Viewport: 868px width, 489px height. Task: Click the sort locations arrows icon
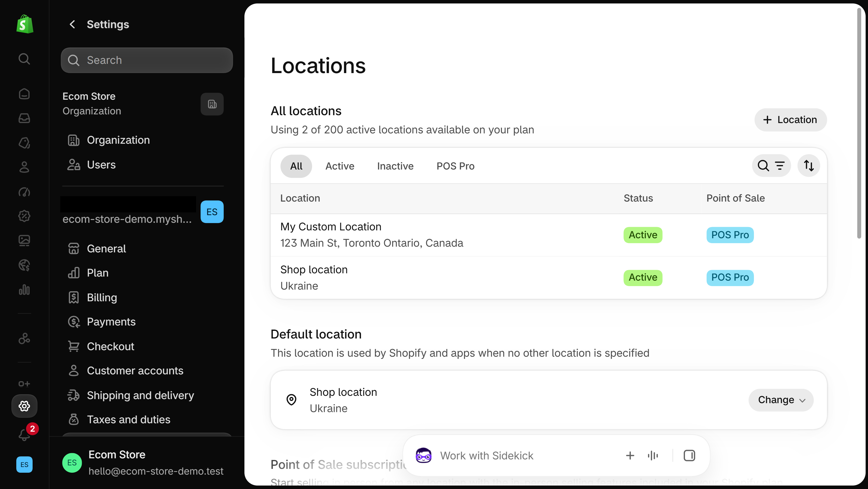pyautogui.click(x=809, y=166)
